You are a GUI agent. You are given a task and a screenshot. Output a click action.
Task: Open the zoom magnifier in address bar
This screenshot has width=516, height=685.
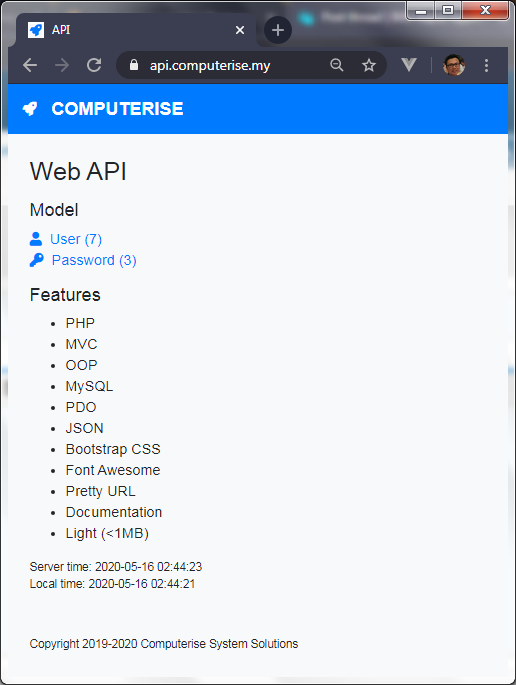coord(336,65)
